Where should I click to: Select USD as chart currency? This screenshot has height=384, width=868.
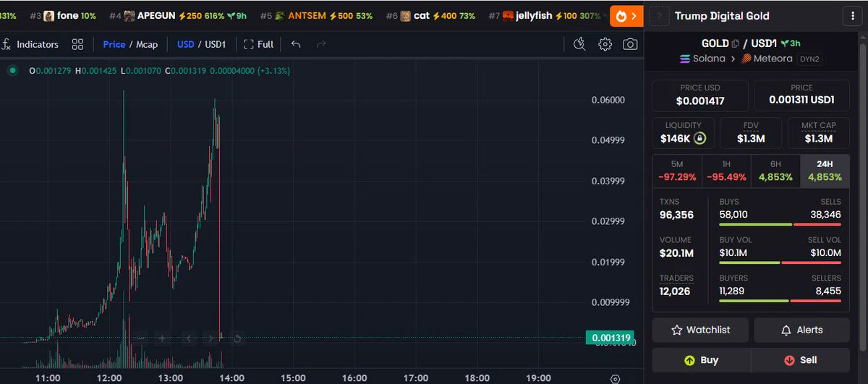pos(186,44)
